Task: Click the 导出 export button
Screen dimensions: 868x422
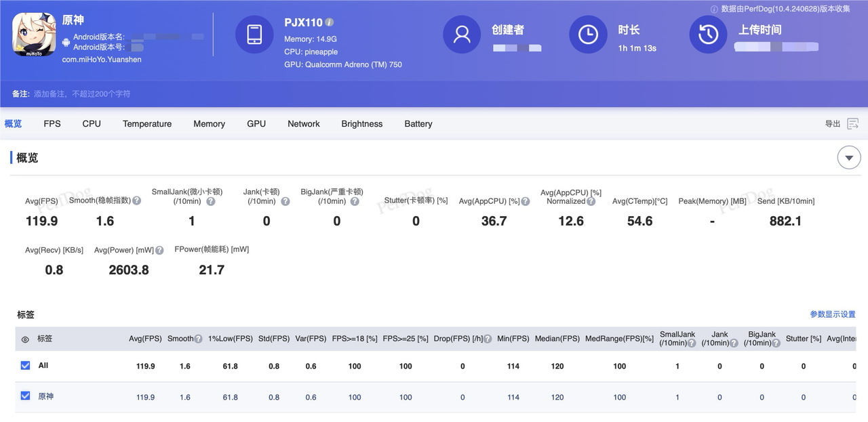Action: (833, 123)
